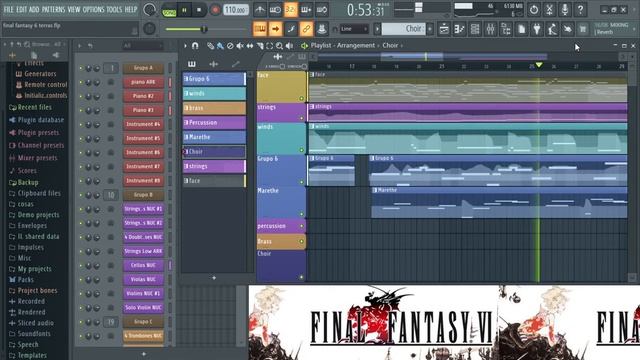The image size is (640, 360).
Task: Toggle typing keyboard to piano icon
Action: (260, 29)
